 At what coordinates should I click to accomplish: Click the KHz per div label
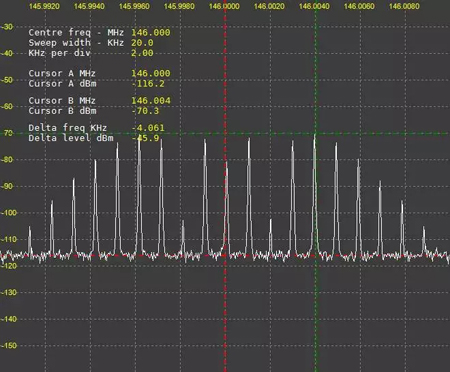coord(59,53)
